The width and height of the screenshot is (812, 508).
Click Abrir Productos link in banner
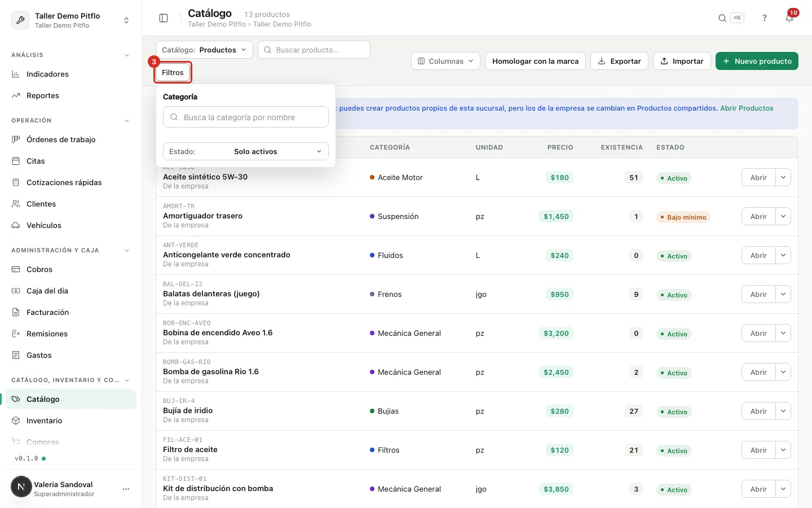(747, 108)
